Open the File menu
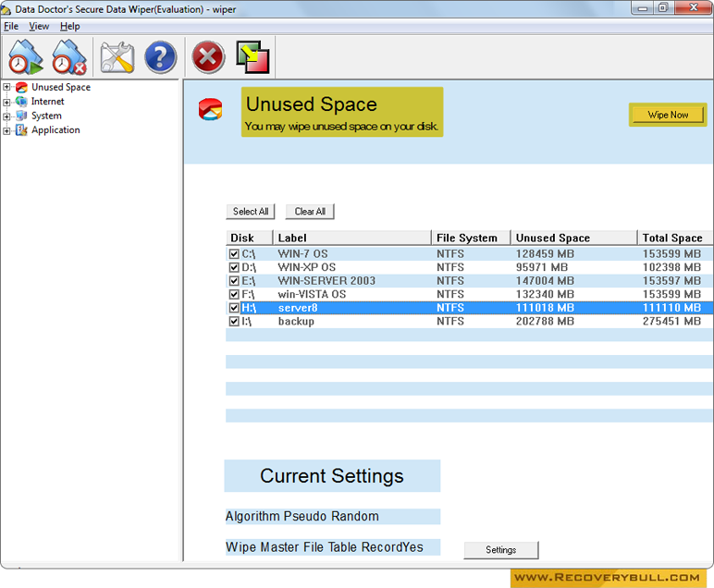714x588 pixels. coord(11,27)
